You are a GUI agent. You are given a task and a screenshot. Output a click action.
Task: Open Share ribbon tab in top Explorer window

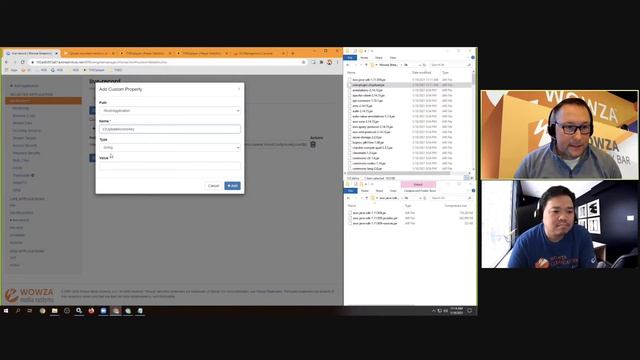[x=379, y=58]
